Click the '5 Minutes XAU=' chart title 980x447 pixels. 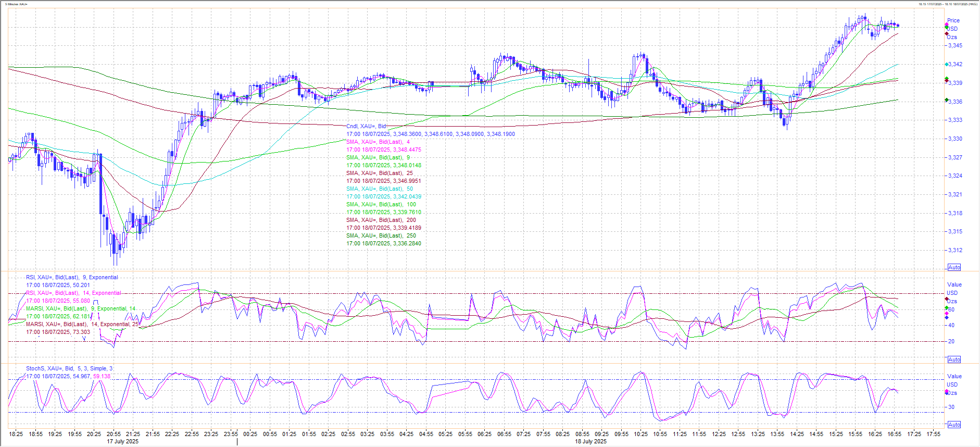[16, 4]
